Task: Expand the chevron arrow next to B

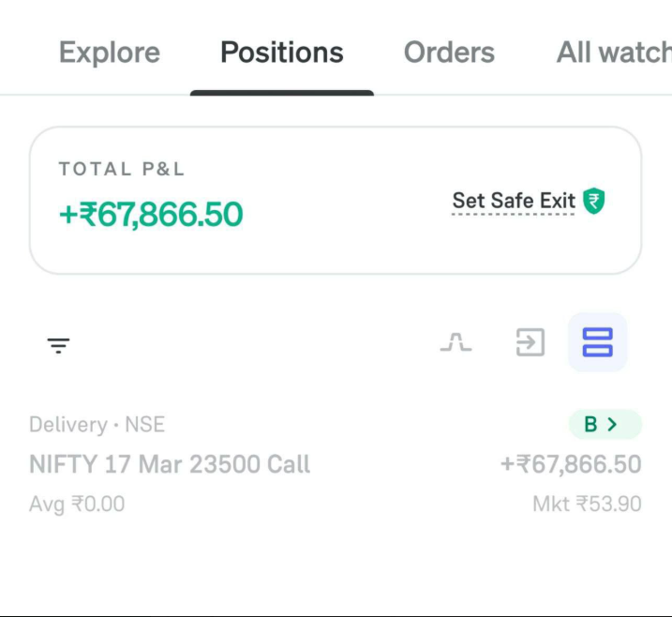Action: 613,425
